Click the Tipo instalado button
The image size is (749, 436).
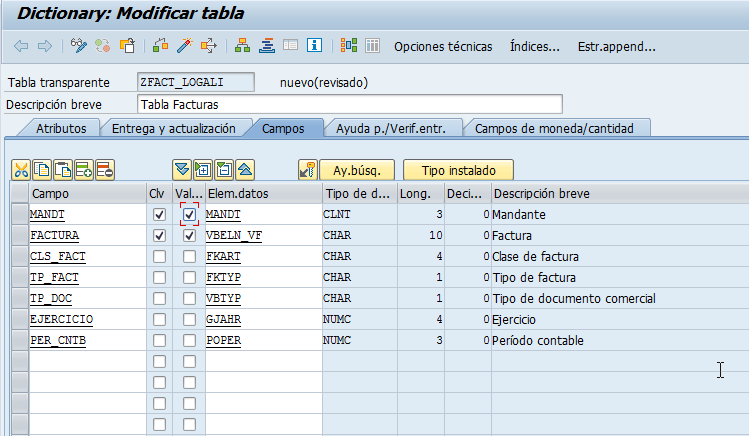[459, 170]
